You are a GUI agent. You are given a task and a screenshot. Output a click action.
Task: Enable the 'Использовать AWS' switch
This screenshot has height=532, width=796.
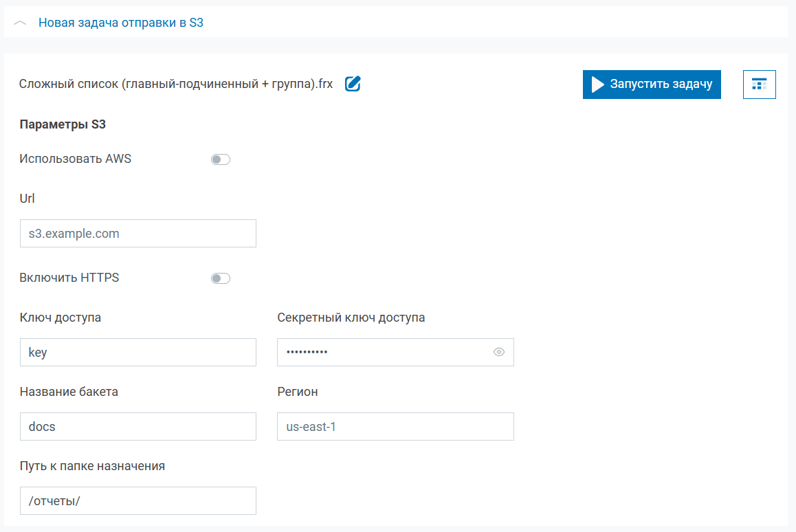220,159
